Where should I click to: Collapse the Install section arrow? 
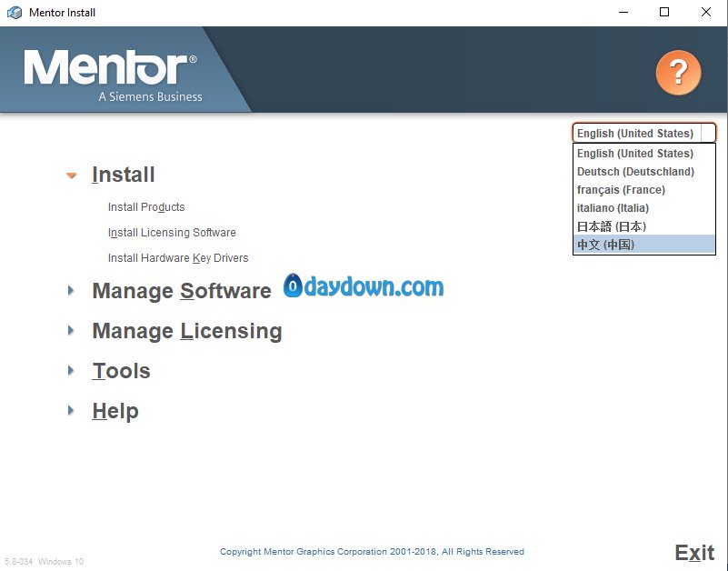point(72,175)
